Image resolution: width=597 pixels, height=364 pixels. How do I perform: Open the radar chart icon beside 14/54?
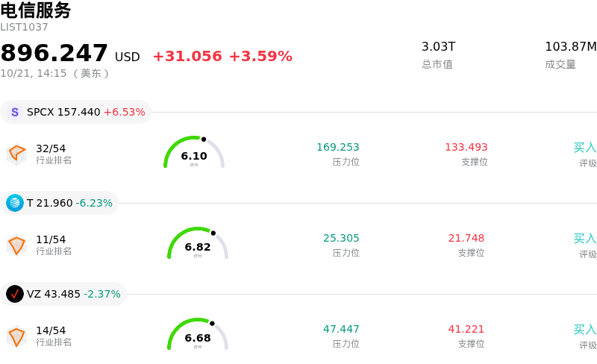pos(16,336)
